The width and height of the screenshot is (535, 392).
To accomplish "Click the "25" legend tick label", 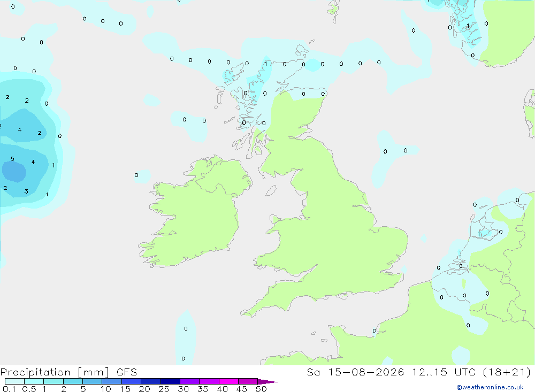I will [x=164, y=389].
